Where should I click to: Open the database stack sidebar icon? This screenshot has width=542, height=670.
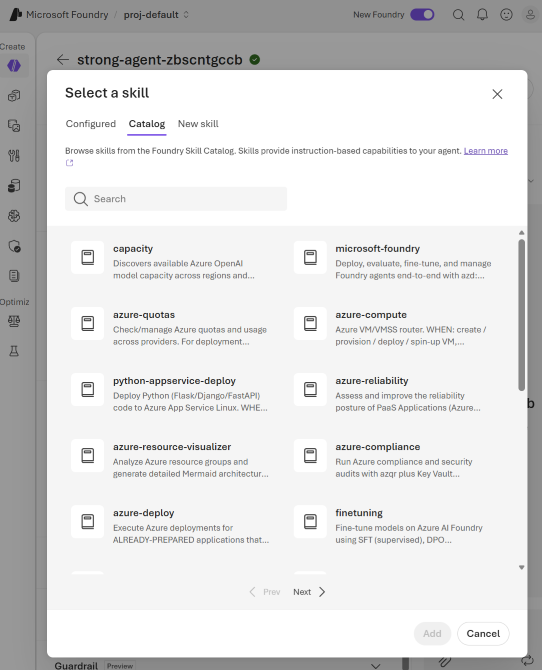[x=14, y=186]
